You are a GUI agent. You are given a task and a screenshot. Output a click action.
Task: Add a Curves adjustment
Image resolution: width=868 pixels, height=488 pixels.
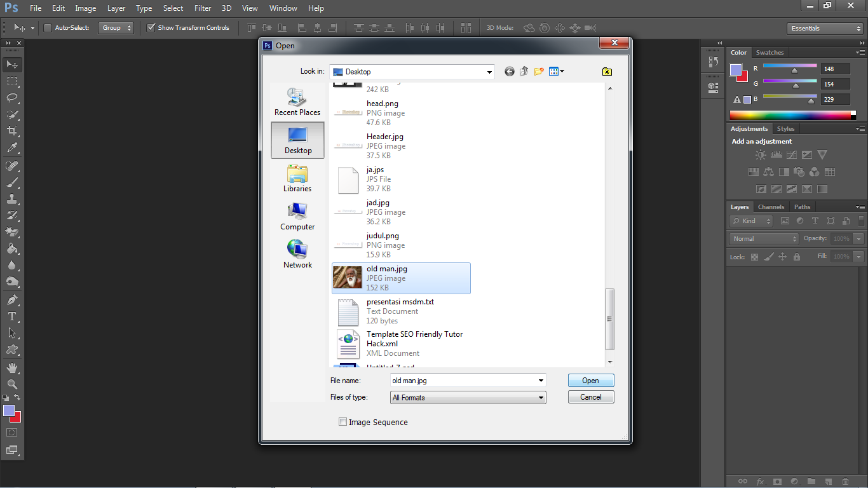tap(791, 154)
